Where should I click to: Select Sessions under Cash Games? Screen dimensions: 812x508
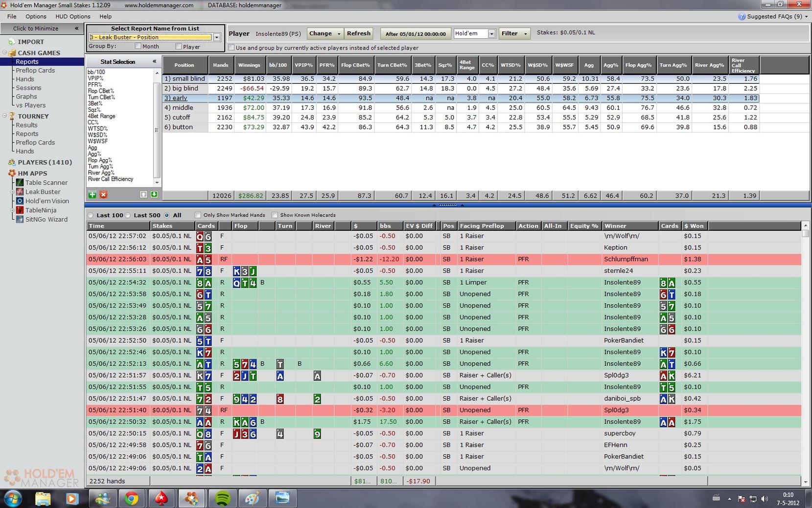[28, 88]
